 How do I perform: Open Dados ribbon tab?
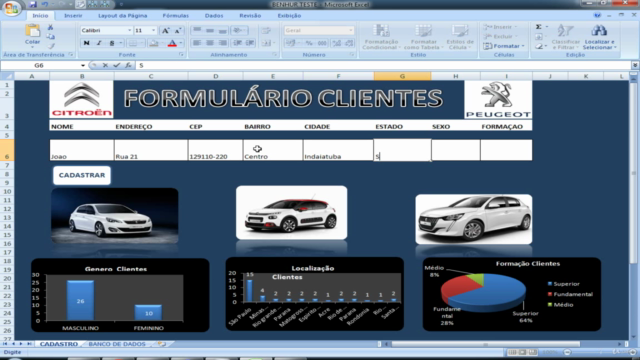[214, 16]
